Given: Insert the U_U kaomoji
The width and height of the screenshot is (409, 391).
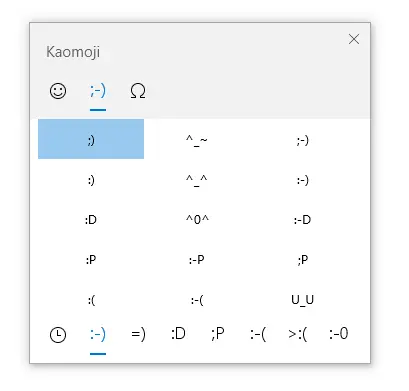Looking at the screenshot, I should [x=303, y=300].
